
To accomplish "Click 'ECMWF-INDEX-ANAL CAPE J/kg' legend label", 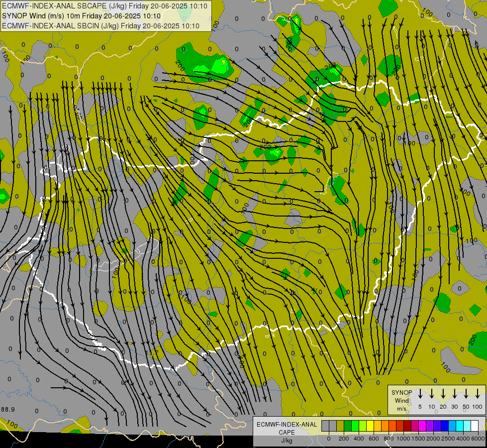I will (287, 433).
